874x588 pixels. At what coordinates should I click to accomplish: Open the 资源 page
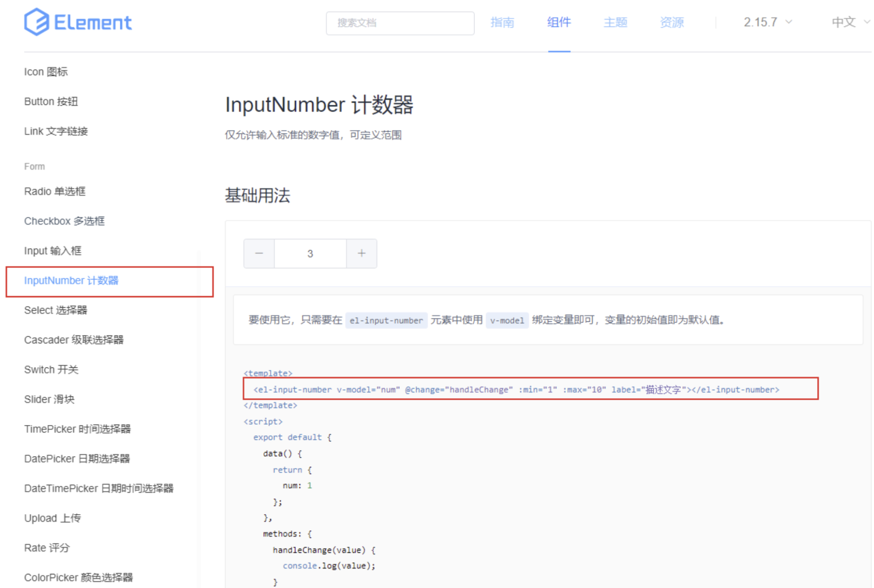[x=671, y=22]
